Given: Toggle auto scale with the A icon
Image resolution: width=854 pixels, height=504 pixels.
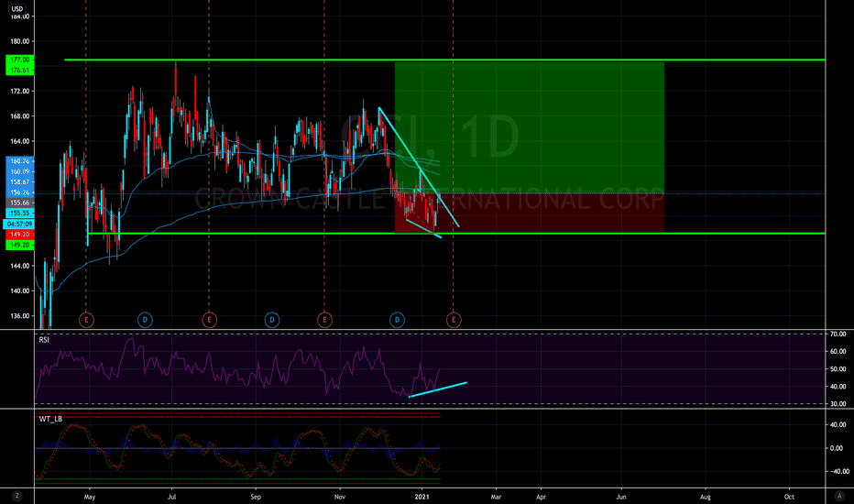Looking at the screenshot, I should point(839,496).
